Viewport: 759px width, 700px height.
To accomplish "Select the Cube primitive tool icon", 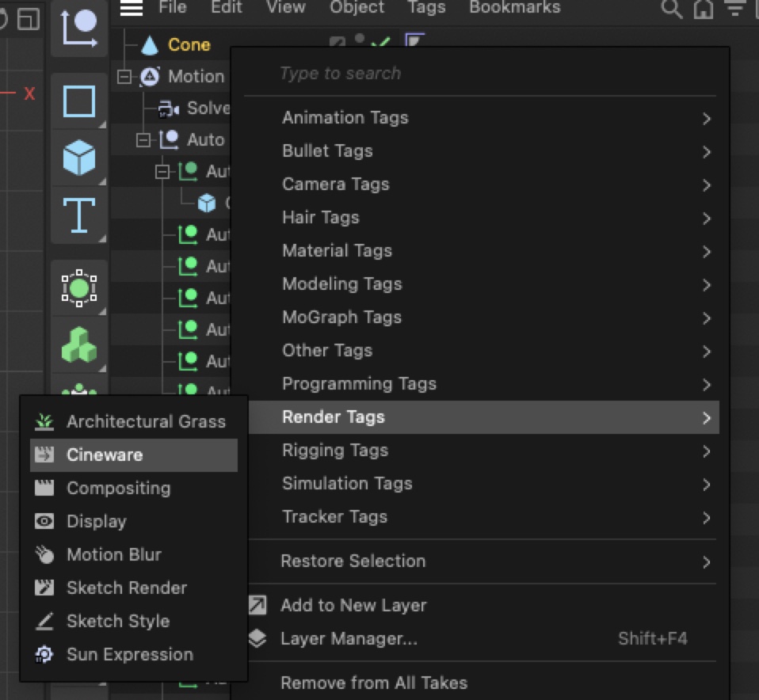I will click(x=78, y=157).
